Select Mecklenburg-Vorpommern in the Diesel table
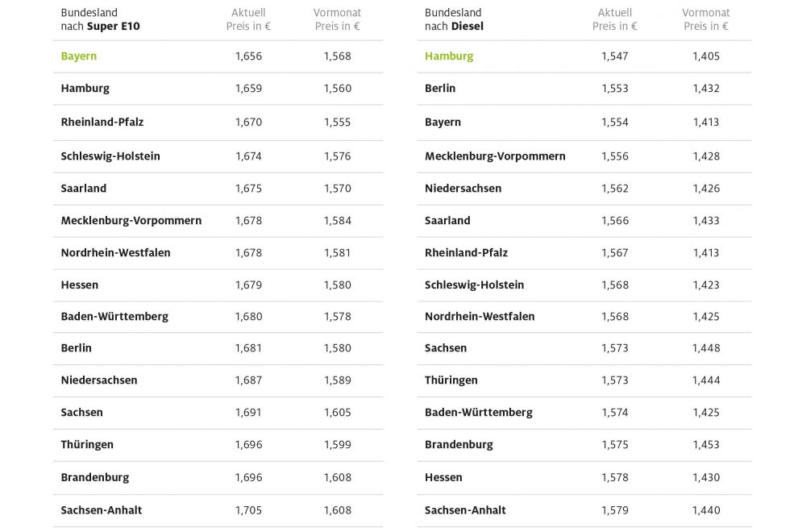Viewport: 798px width, 532px height. (x=495, y=156)
